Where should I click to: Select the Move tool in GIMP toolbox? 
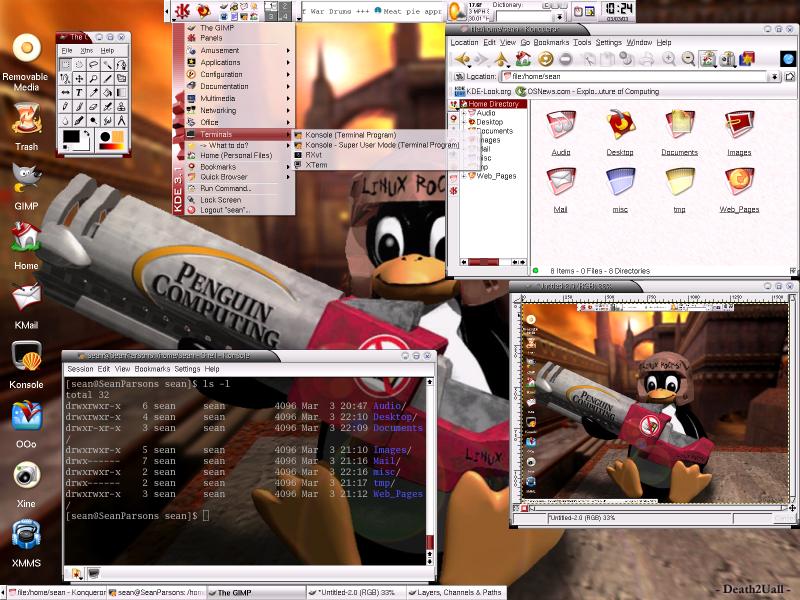coord(79,79)
